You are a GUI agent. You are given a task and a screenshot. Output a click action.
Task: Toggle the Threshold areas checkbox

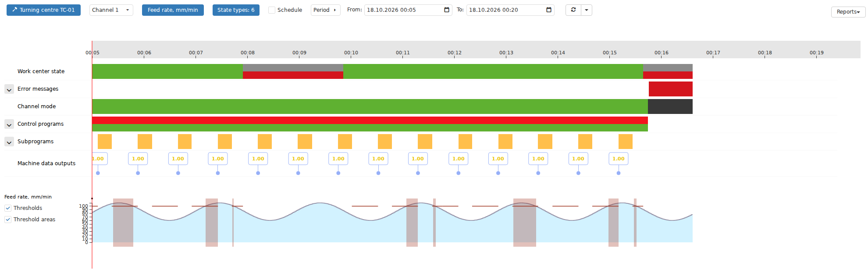point(8,220)
